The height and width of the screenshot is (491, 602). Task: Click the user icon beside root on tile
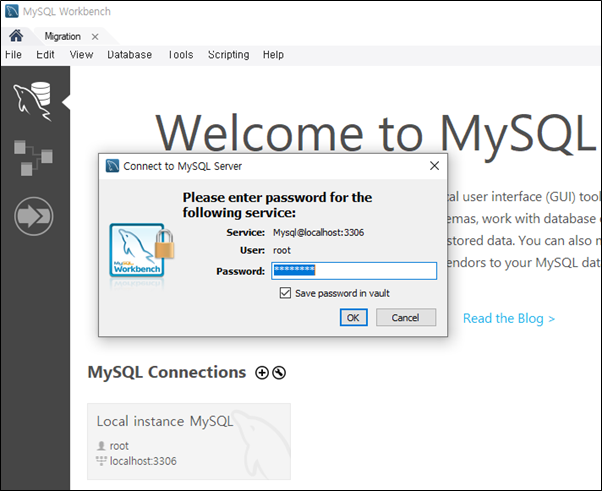tap(101, 446)
